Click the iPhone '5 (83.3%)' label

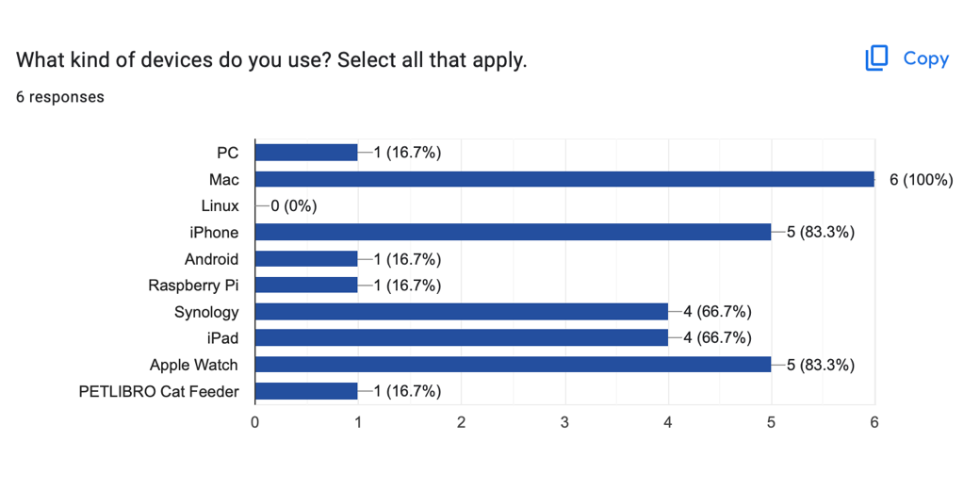(x=820, y=232)
